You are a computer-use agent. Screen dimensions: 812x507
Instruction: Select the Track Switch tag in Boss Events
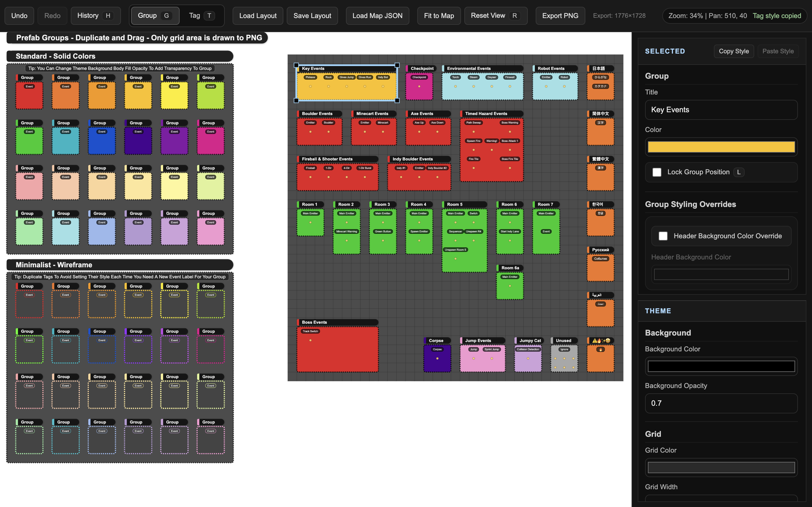(310, 331)
